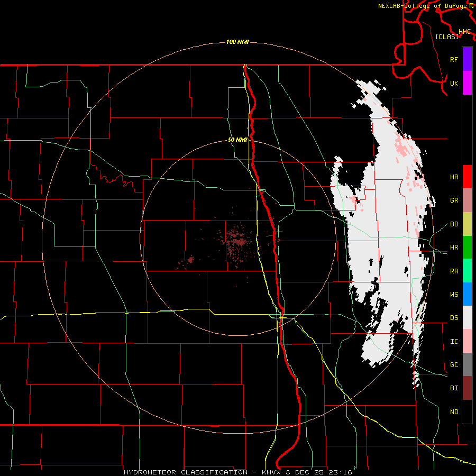Click the GC gray legend color block

click(467, 364)
